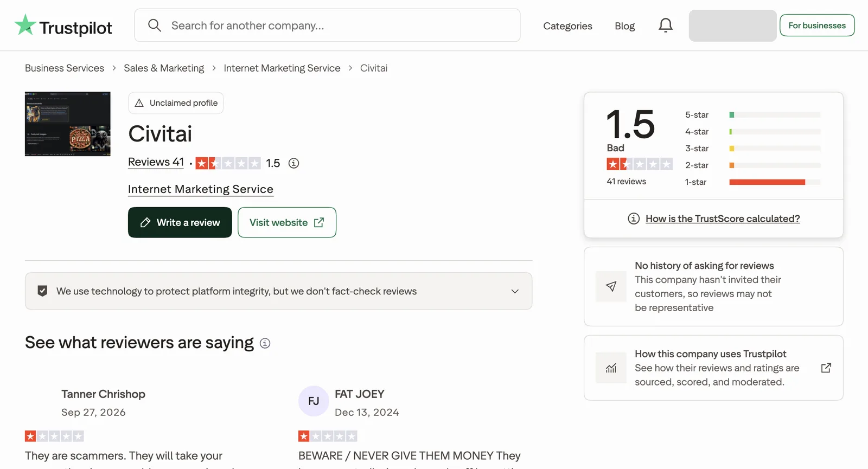Screen dimensions: 868x469
Task: Click info icon next to reviewers heading
Action: 265,343
